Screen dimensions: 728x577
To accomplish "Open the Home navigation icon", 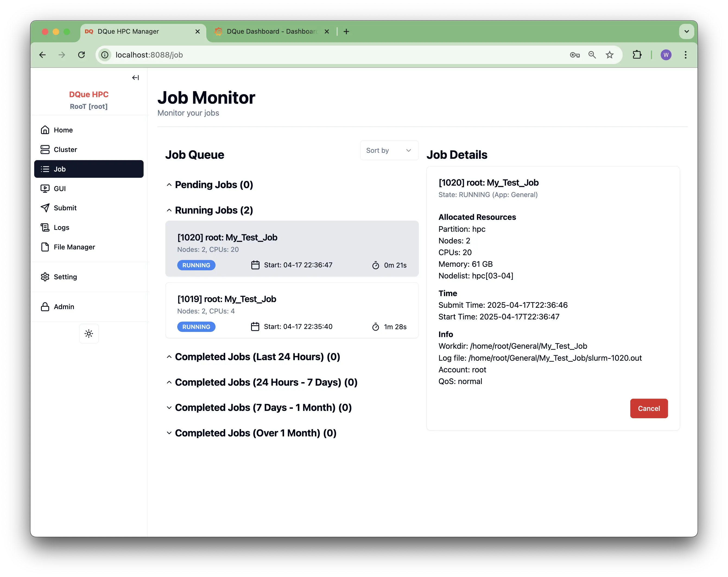I will pos(45,130).
